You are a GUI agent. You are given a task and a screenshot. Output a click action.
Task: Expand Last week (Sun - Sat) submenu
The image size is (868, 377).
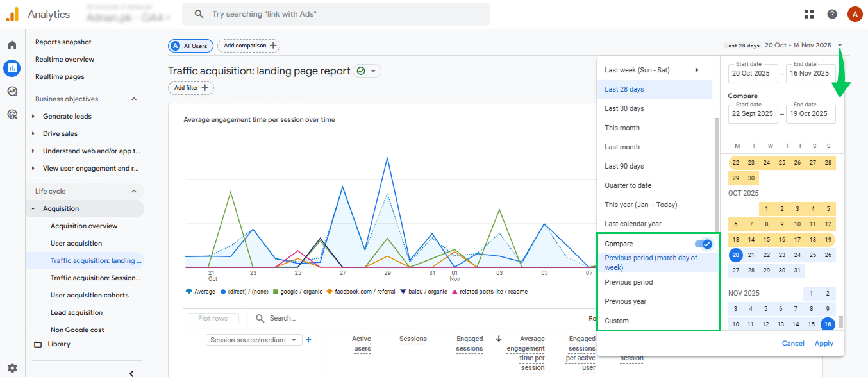pyautogui.click(x=697, y=70)
